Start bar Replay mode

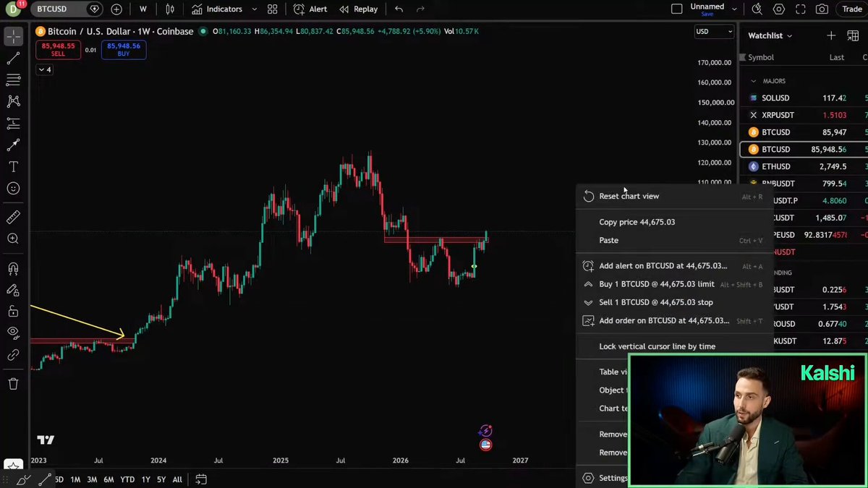click(x=358, y=9)
